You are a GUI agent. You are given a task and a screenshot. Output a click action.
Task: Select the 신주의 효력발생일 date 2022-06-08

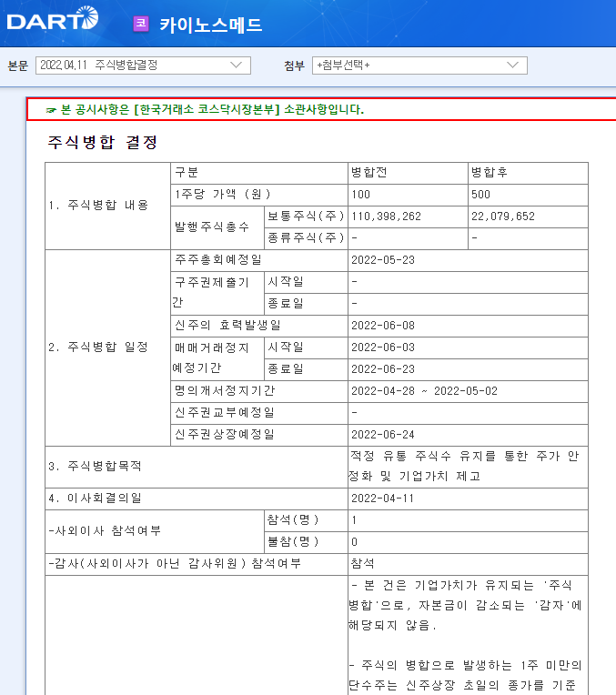383,326
